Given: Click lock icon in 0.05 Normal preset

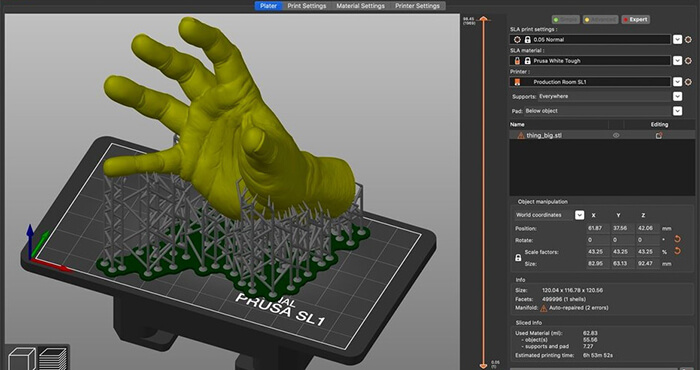Looking at the screenshot, I should point(527,40).
